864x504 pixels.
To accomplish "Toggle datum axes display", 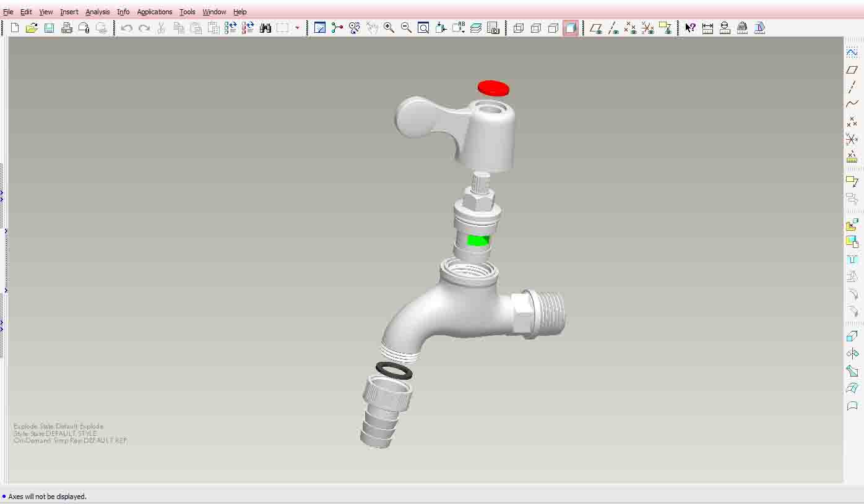I will click(x=613, y=28).
